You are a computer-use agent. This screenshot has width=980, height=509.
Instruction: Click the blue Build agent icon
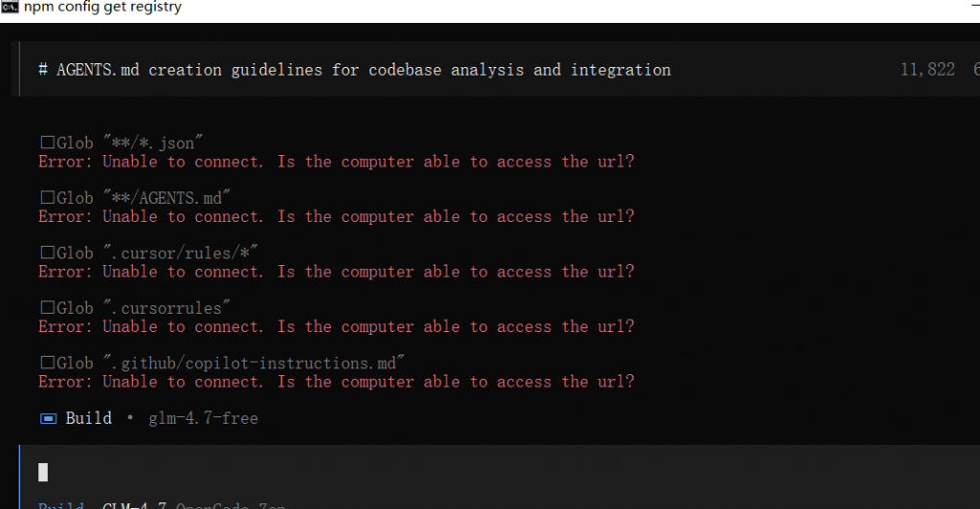(47, 418)
